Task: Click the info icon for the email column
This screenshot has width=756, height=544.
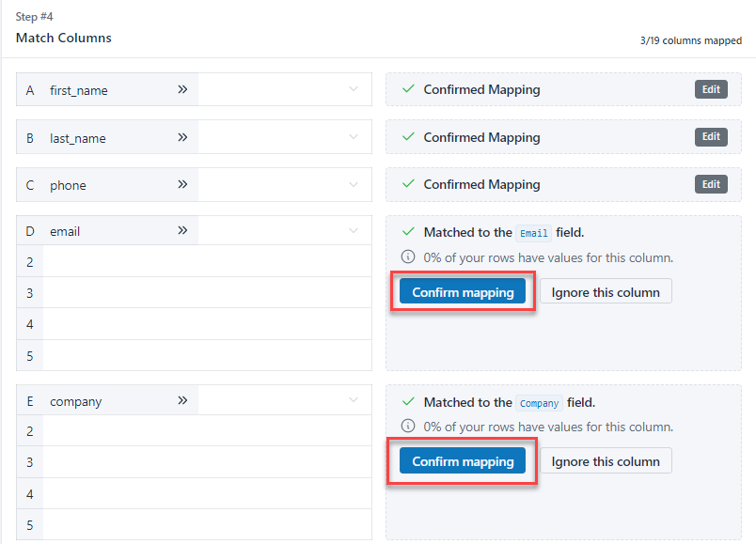Action: coord(407,256)
